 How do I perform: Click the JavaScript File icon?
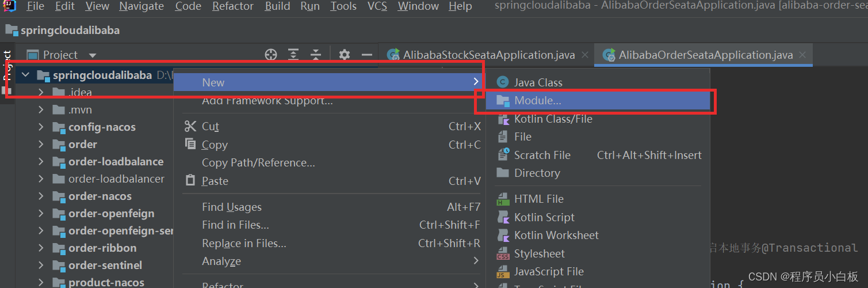(x=503, y=271)
